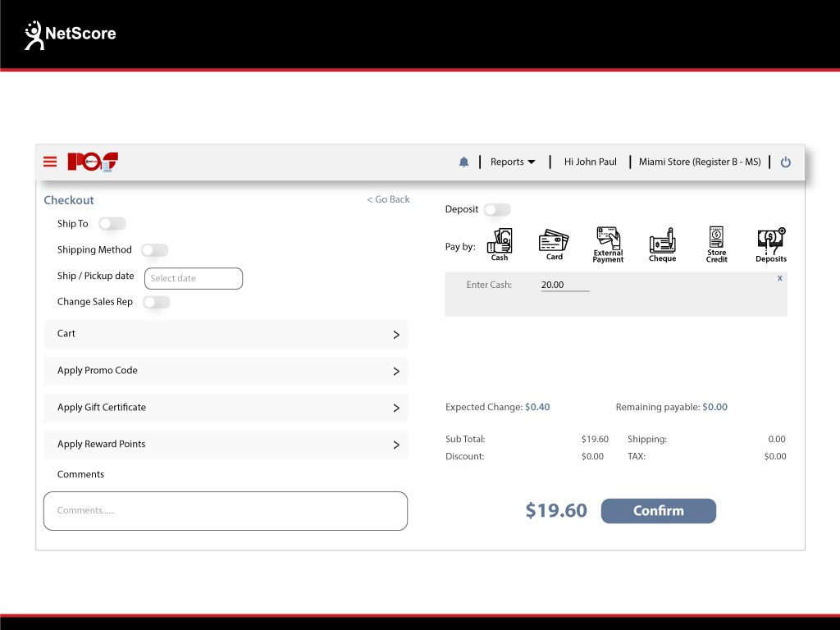Image resolution: width=840 pixels, height=630 pixels.
Task: Toggle the Change Sales Rep switch
Action: [156, 302]
